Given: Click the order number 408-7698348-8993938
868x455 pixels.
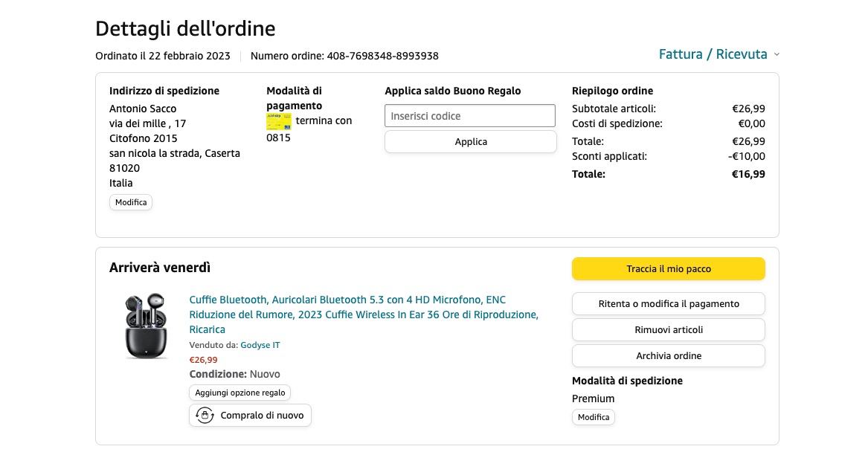Looking at the screenshot, I should tap(382, 56).
